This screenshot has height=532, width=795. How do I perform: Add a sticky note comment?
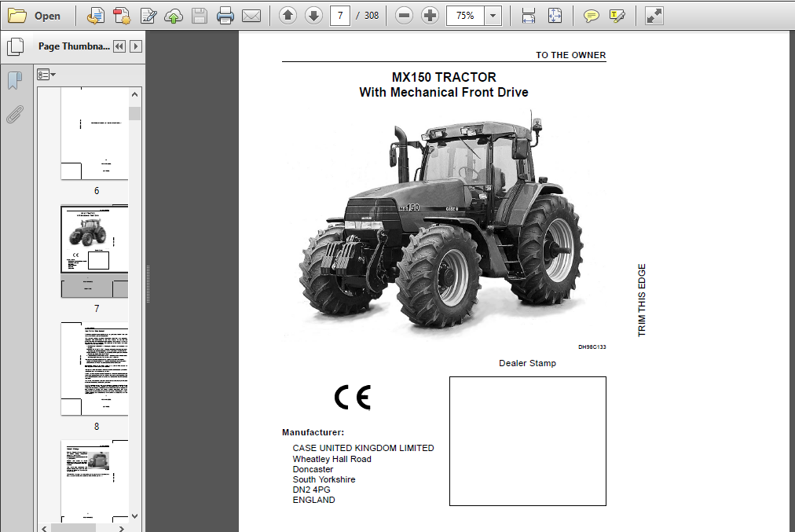591,17
